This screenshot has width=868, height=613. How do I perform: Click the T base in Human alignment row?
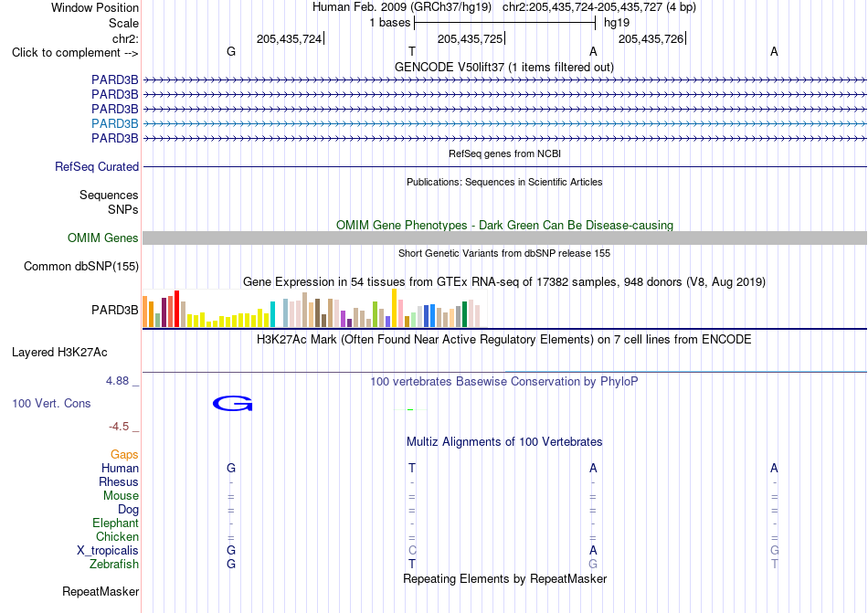pos(412,468)
